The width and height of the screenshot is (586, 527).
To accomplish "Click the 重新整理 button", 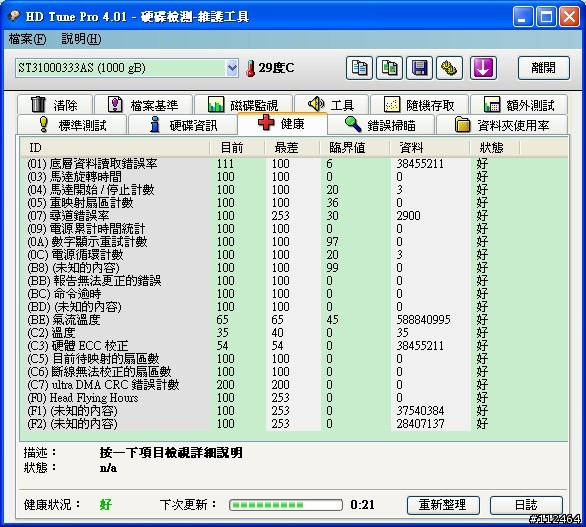I will 443,505.
